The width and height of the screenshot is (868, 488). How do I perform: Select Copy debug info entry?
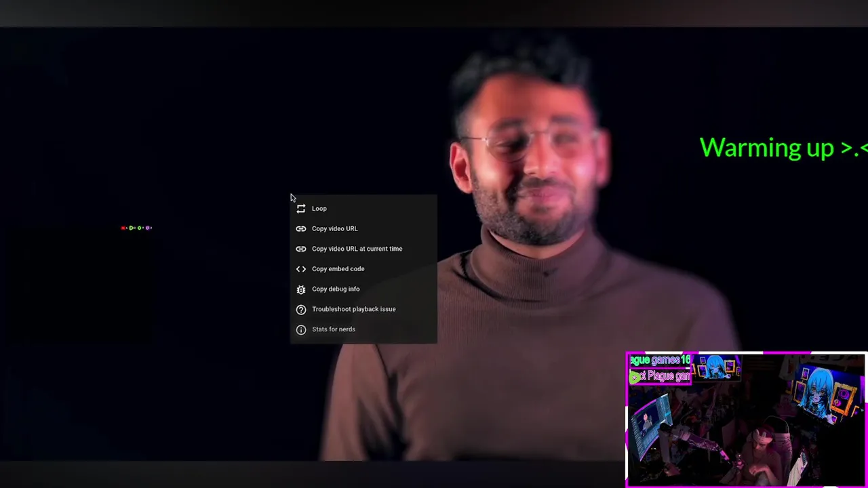coord(363,289)
